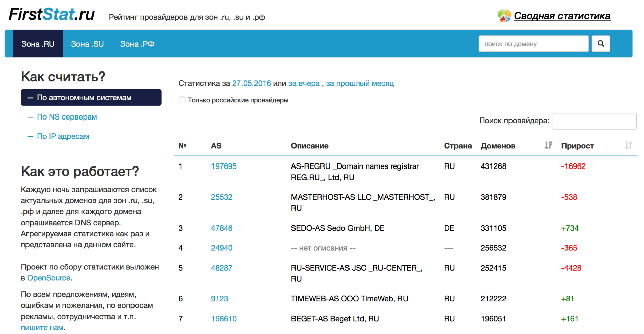This screenshot has height=334, width=644.
Task: Click the AS-REGRU description cell
Action: point(355,172)
